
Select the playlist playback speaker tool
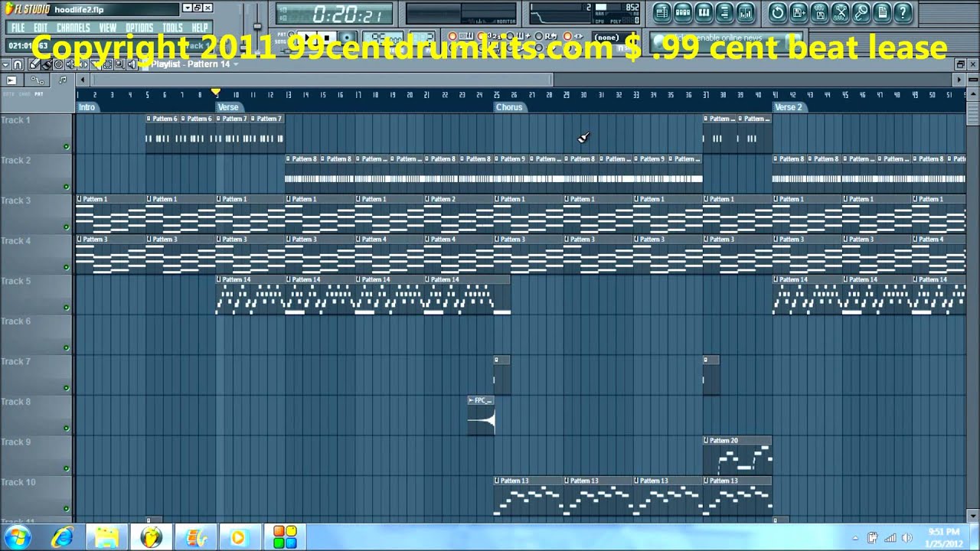pyautogui.click(x=132, y=64)
